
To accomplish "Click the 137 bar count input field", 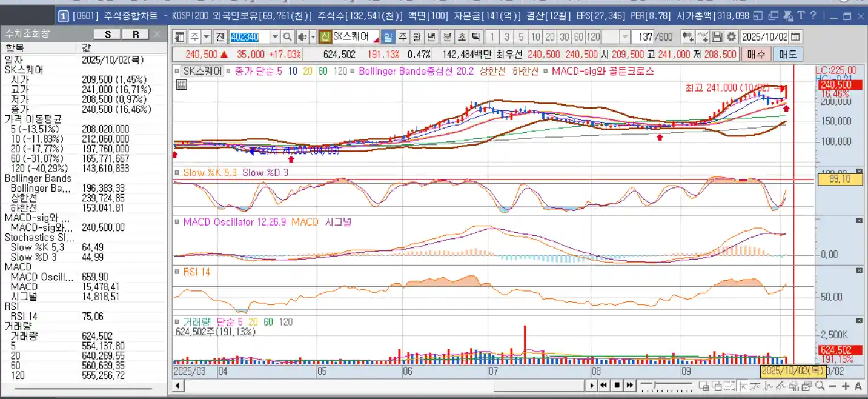I will click(643, 36).
